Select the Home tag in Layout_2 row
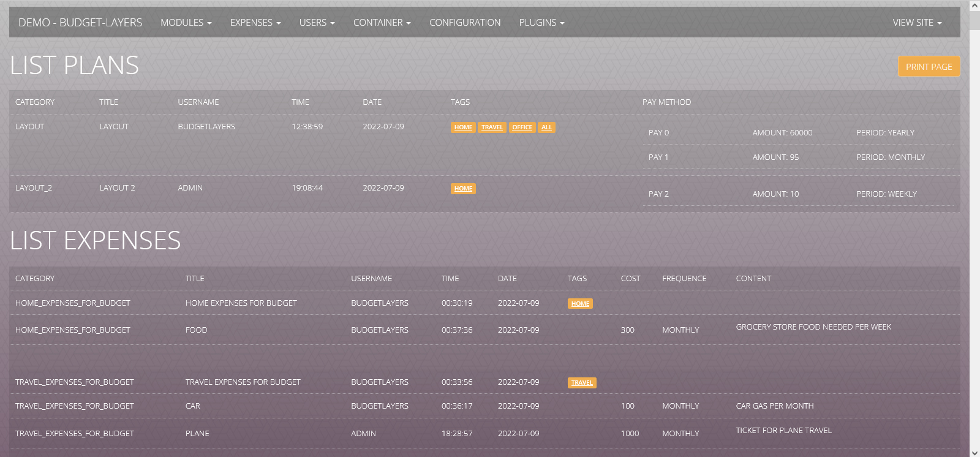980x457 pixels. point(463,189)
